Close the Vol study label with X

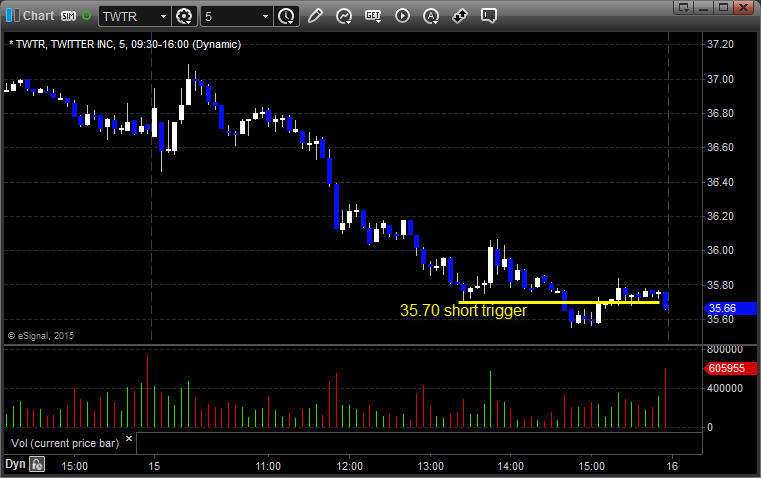pos(129,439)
